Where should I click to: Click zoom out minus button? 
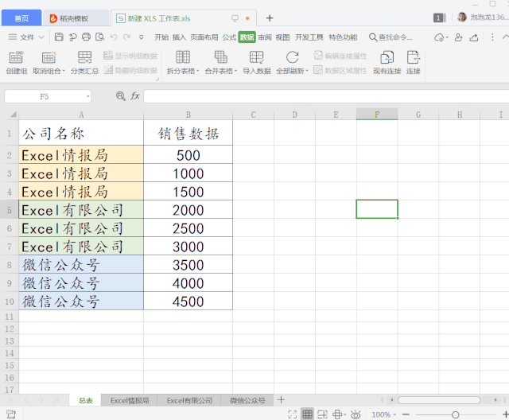click(406, 414)
